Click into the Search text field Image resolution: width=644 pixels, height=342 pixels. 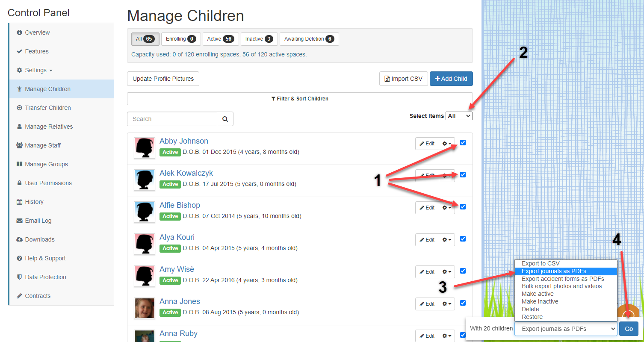coord(172,119)
